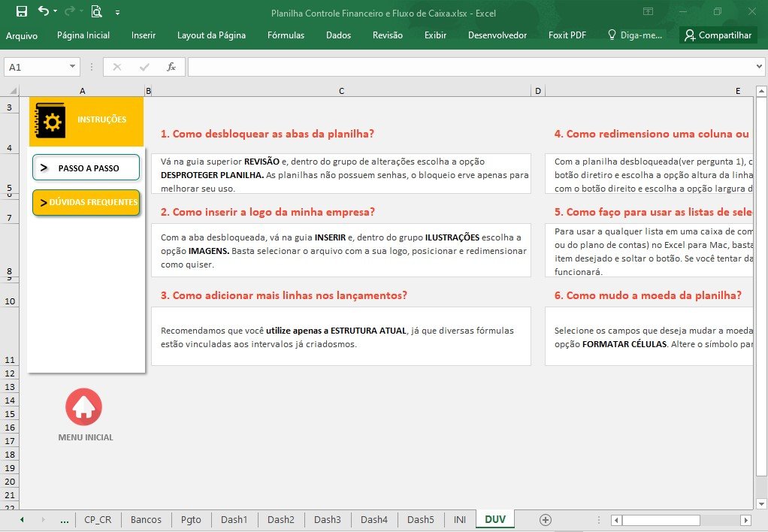Click the red home Menu Inicial icon
768x532 pixels.
83,407
